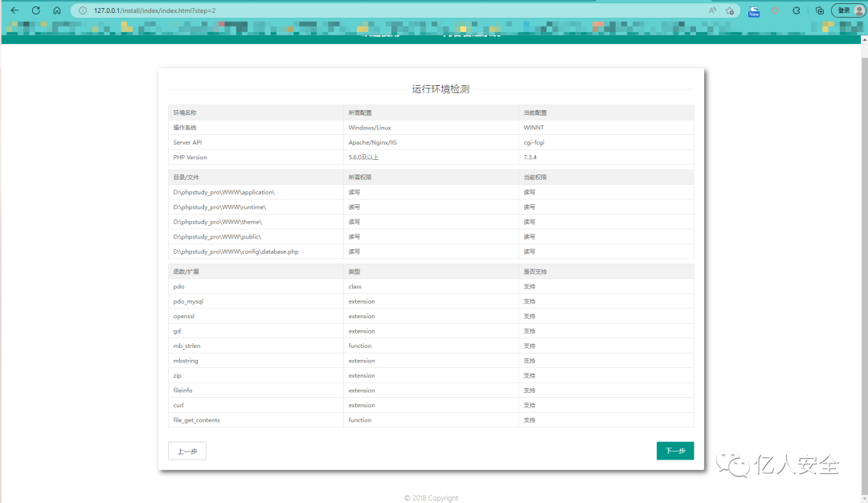
Task: Open the puzzle-shaped extensions menu icon
Action: [796, 10]
